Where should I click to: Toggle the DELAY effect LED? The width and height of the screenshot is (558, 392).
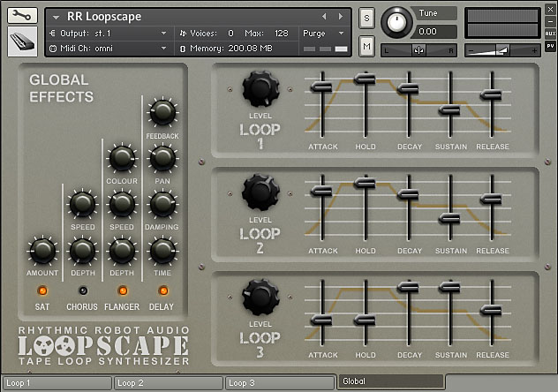[x=163, y=290]
